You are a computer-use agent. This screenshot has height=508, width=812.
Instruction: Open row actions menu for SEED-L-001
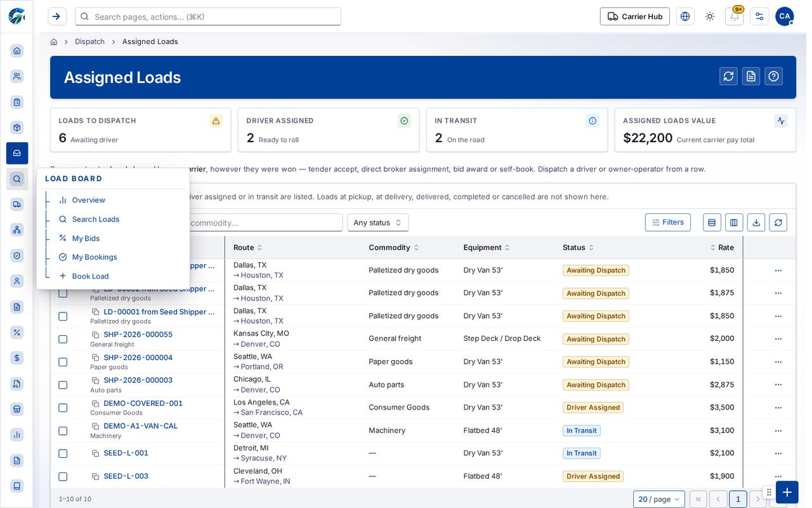coord(778,453)
